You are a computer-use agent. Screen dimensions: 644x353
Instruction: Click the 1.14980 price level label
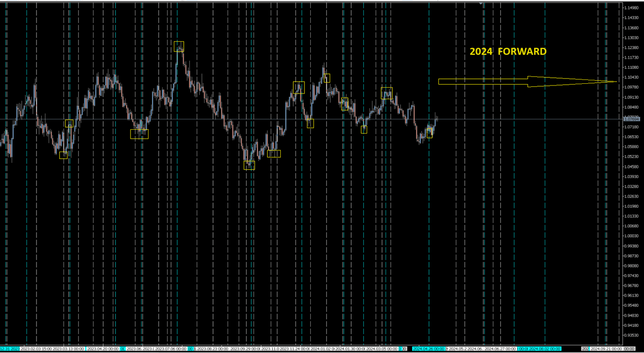[632, 8]
